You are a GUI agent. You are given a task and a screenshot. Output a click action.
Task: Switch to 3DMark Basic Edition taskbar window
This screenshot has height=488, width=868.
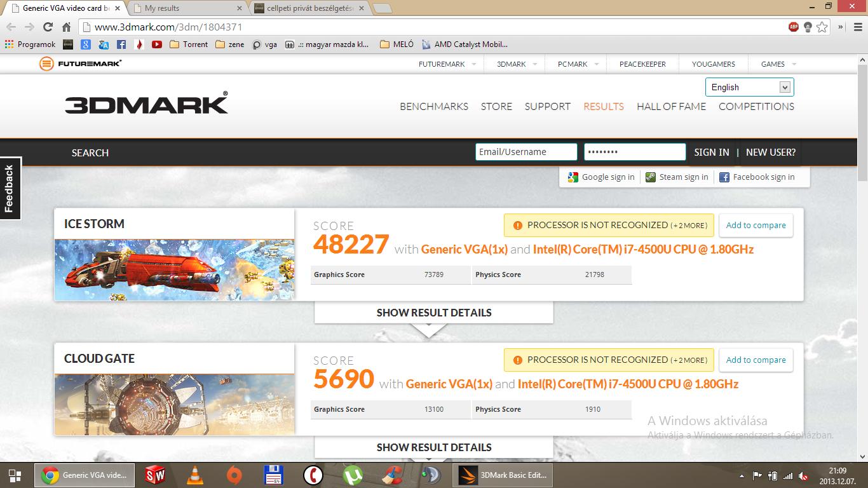[x=502, y=475]
